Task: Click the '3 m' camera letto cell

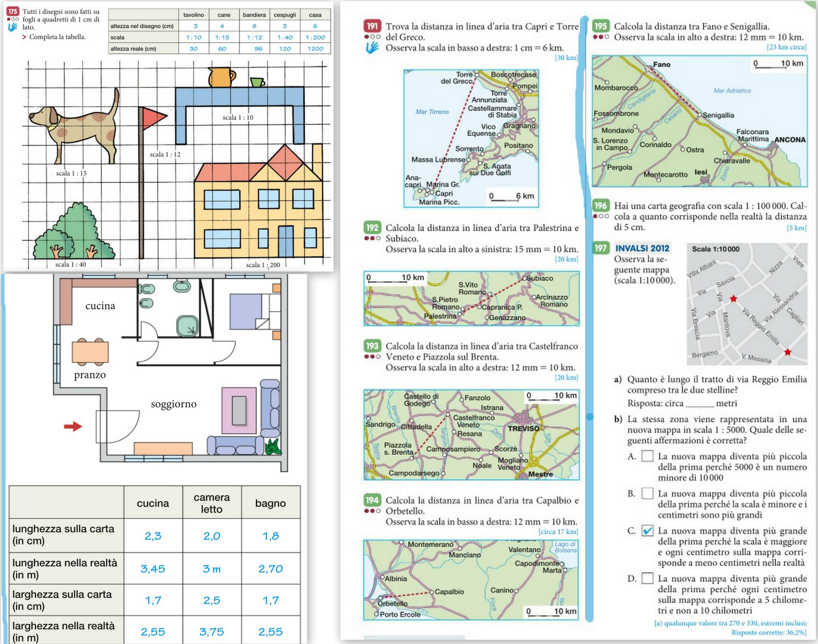Action: [212, 569]
